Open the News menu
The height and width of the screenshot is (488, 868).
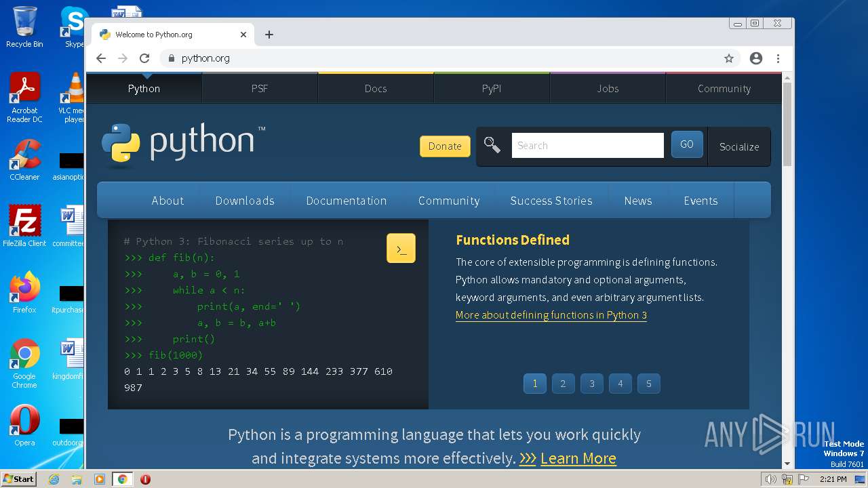click(638, 201)
